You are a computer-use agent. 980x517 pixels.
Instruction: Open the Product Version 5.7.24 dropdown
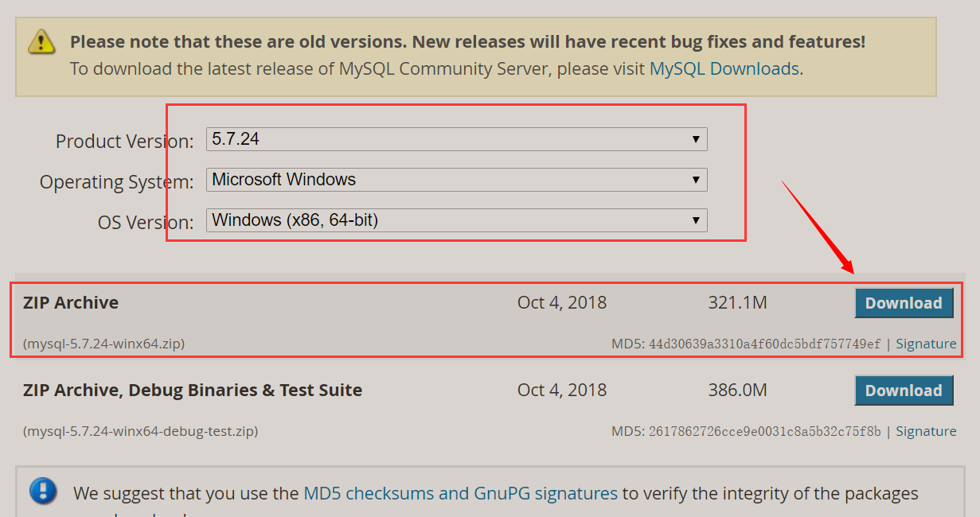(456, 139)
